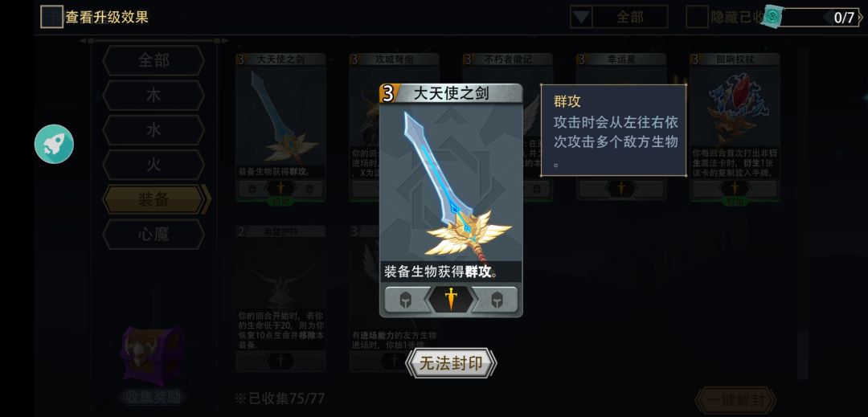Click the golden sword icon under the card
This screenshot has width=868, height=417.
click(x=451, y=299)
